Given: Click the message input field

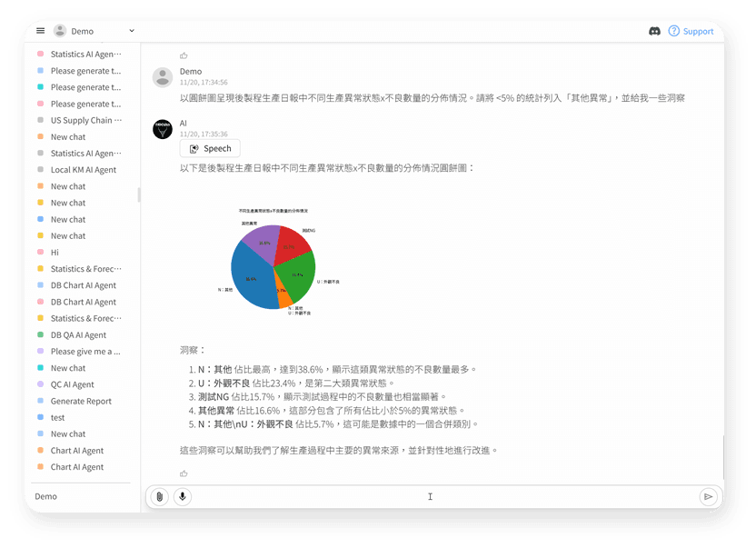Looking at the screenshot, I should coord(431,496).
